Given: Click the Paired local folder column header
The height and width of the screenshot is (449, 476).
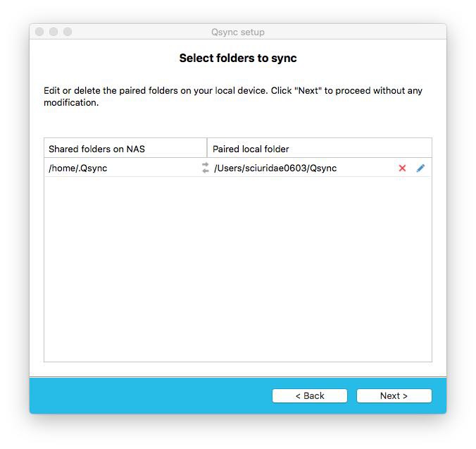Looking at the screenshot, I should 251,149.
